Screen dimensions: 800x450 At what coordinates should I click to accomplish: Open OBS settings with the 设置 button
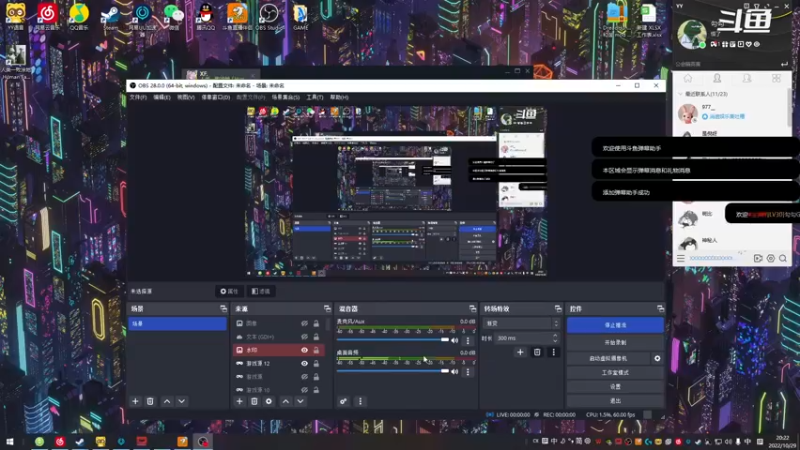(x=615, y=387)
